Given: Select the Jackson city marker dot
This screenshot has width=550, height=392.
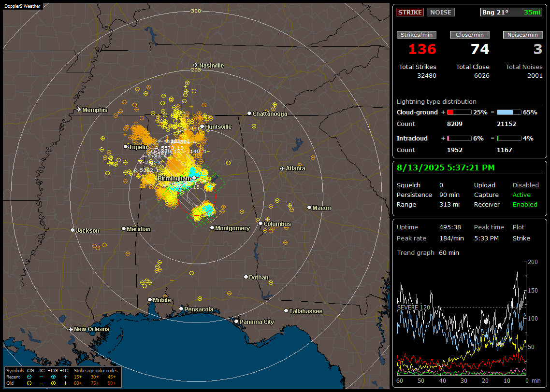Looking at the screenshot, I should coord(72,230).
